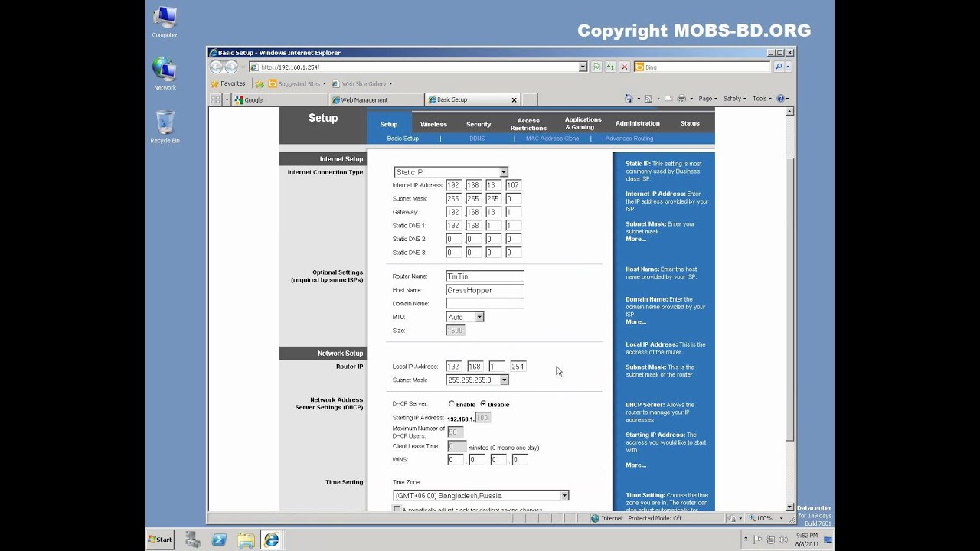Image resolution: width=980 pixels, height=551 pixels.
Task: Open the Applications & Gaming tab
Action: (x=583, y=122)
